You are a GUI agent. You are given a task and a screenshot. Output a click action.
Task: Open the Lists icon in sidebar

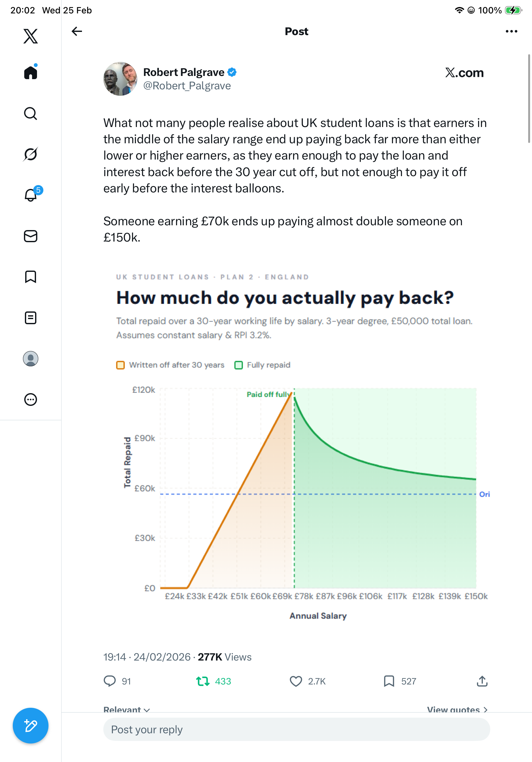31,317
